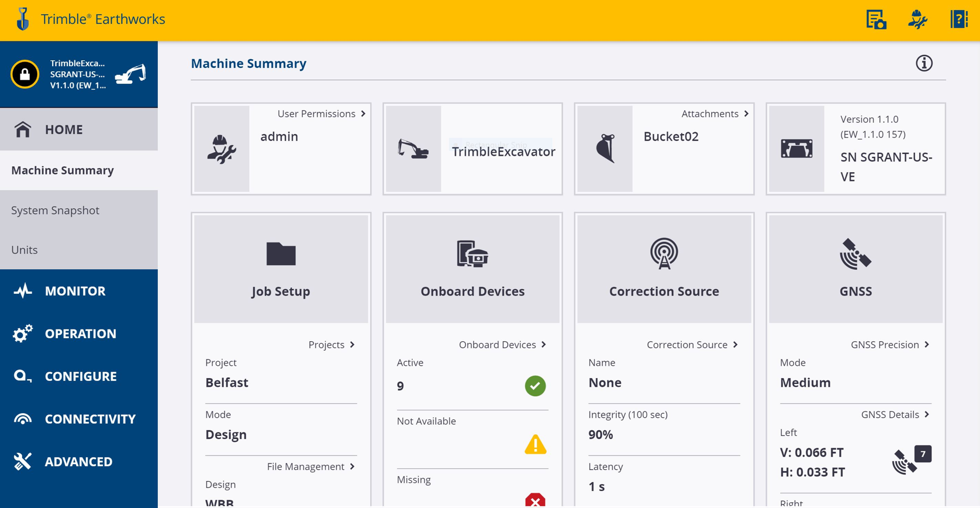
Task: Click the Design mode value
Action: click(226, 435)
